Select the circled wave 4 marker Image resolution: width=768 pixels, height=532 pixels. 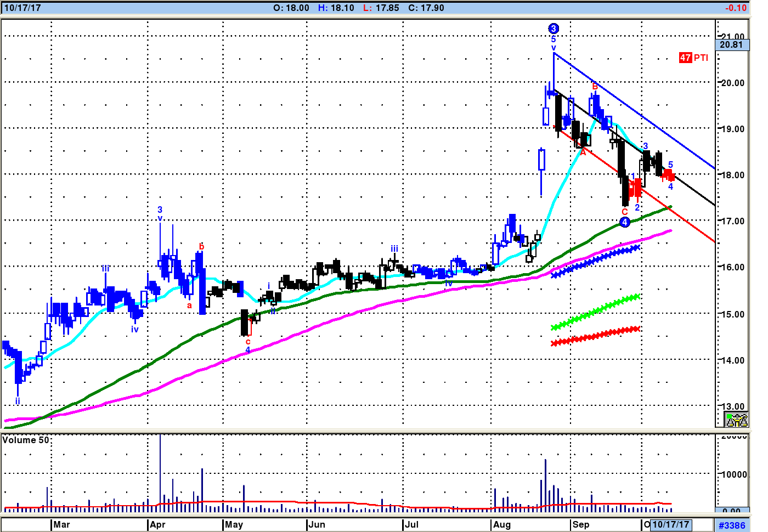624,222
